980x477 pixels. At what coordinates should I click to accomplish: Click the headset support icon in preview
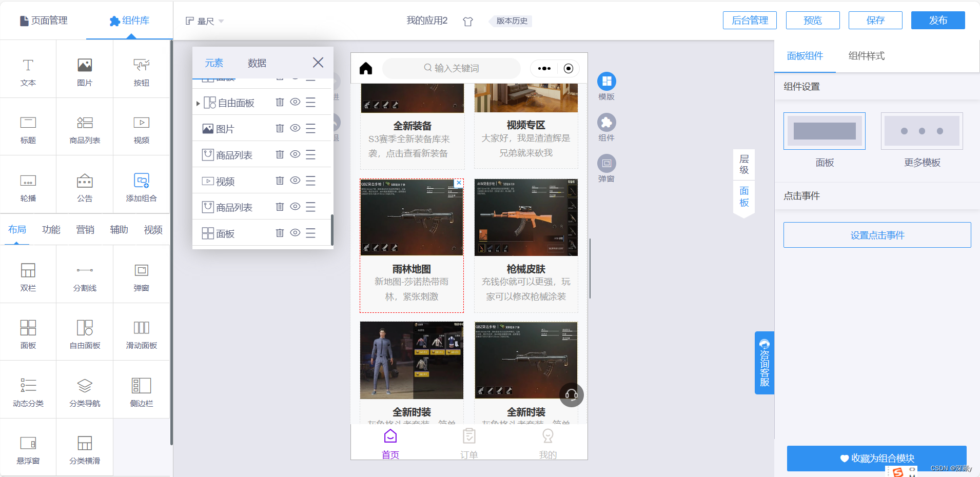coord(571,395)
